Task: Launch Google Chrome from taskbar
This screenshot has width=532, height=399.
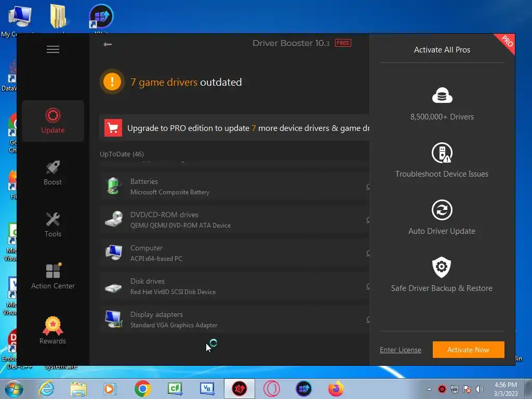Action: [142, 389]
